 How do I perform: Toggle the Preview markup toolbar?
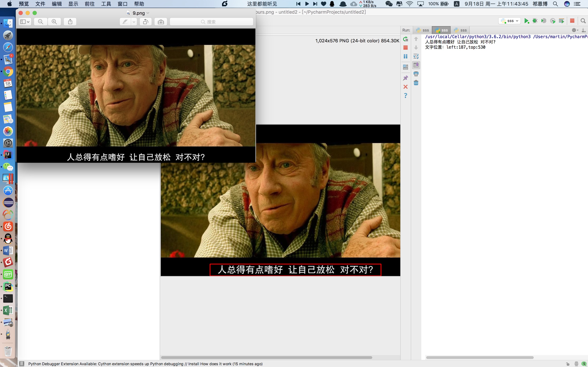(161, 22)
